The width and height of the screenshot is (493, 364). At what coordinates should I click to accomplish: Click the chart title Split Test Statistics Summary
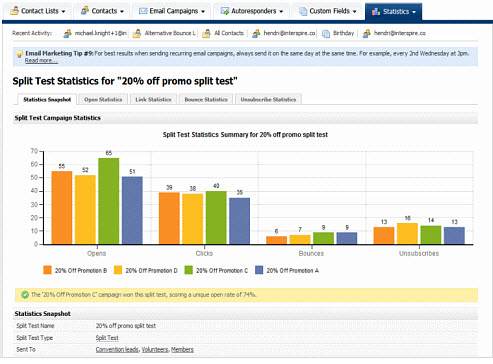click(x=245, y=135)
